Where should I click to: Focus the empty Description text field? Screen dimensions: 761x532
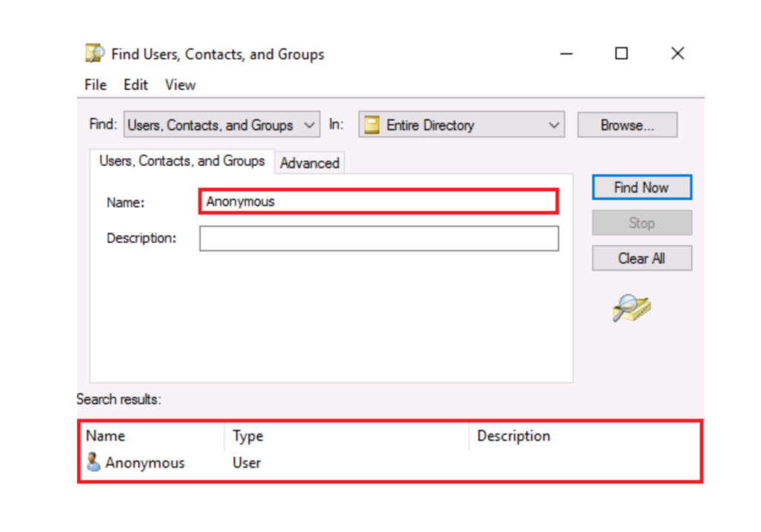[378, 239]
